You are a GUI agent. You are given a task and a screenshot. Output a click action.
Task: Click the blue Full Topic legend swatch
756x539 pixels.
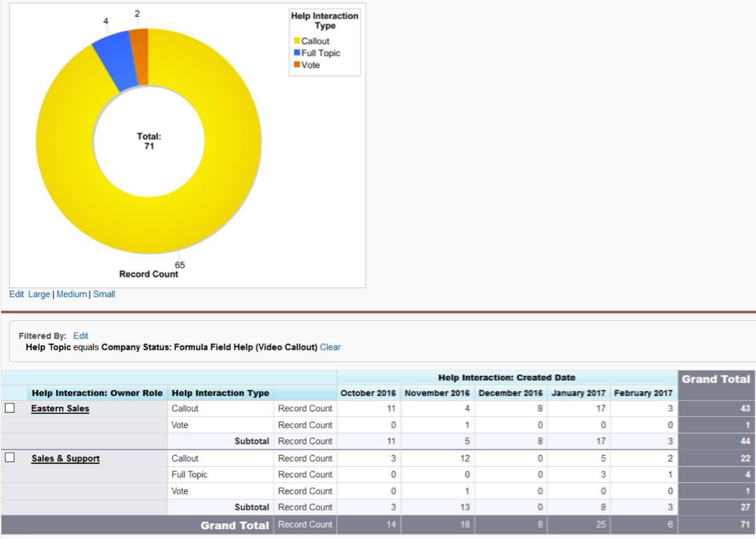pyautogui.click(x=297, y=53)
